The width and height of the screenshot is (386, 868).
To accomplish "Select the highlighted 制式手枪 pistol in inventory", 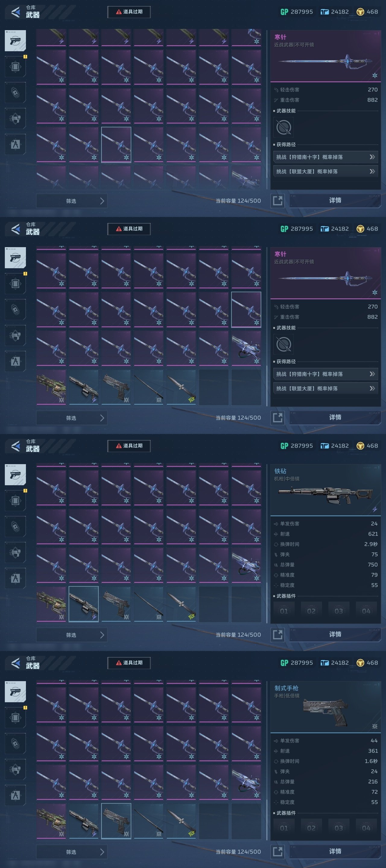I will (116, 821).
